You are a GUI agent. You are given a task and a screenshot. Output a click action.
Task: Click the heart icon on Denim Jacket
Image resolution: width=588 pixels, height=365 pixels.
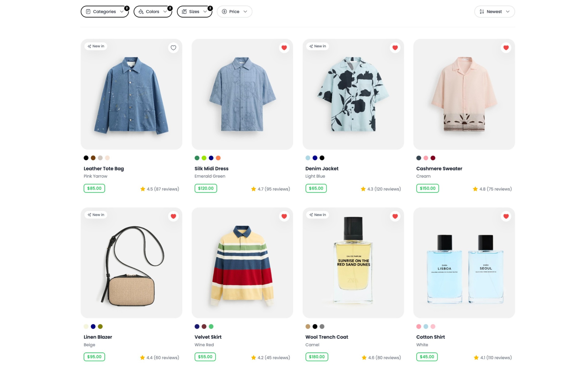tap(395, 48)
